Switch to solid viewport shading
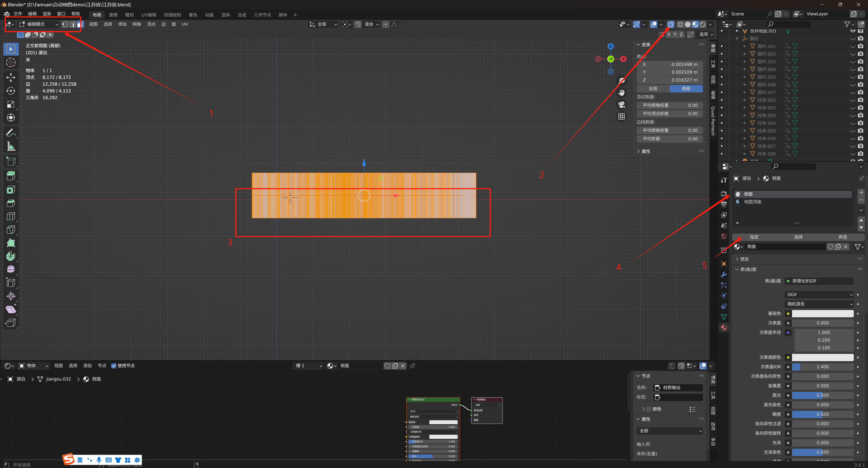 click(688, 24)
